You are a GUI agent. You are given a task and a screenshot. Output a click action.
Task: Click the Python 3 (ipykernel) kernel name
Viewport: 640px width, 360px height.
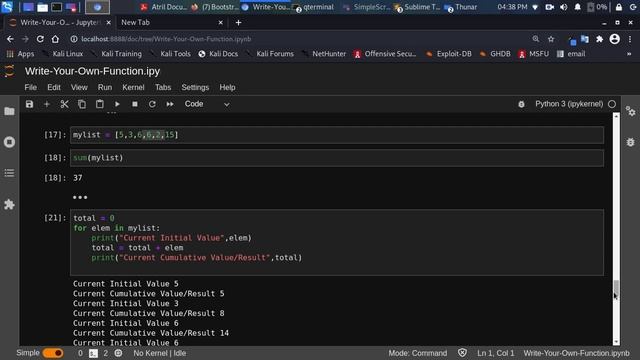click(x=569, y=104)
